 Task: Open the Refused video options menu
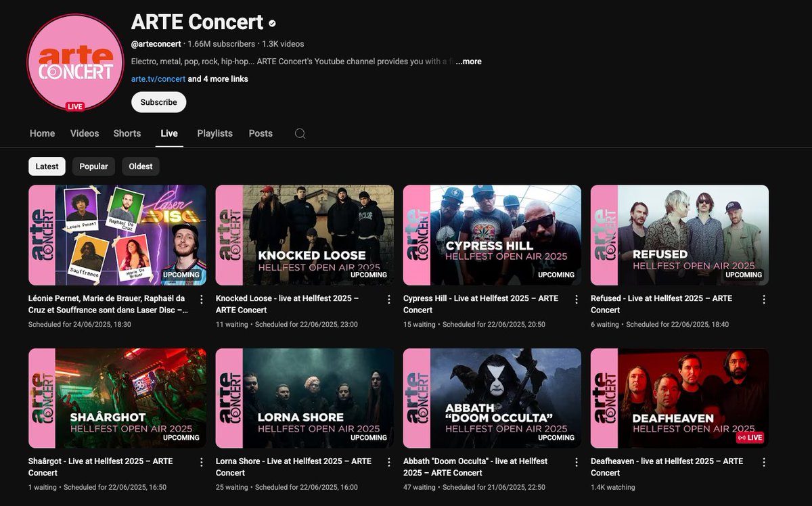pyautogui.click(x=763, y=298)
